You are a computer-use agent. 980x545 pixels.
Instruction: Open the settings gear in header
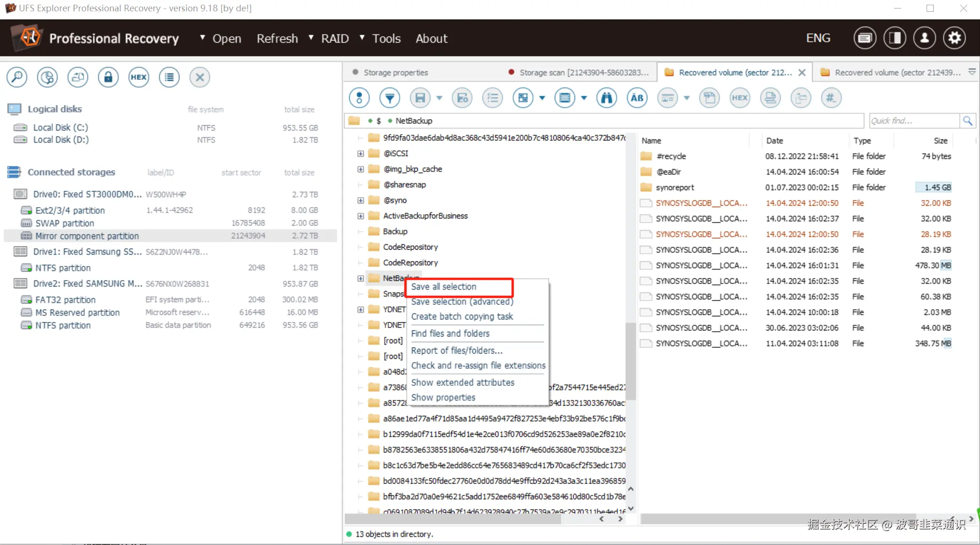954,38
